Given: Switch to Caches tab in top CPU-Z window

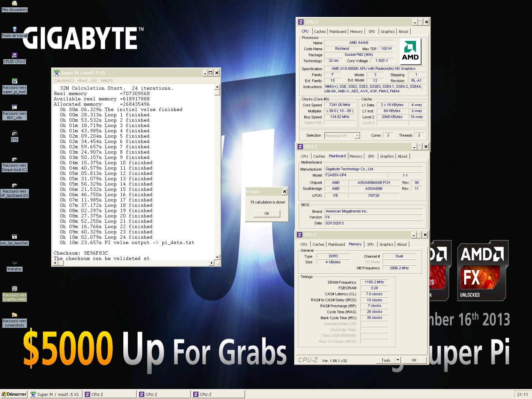Looking at the screenshot, I should tap(320, 32).
